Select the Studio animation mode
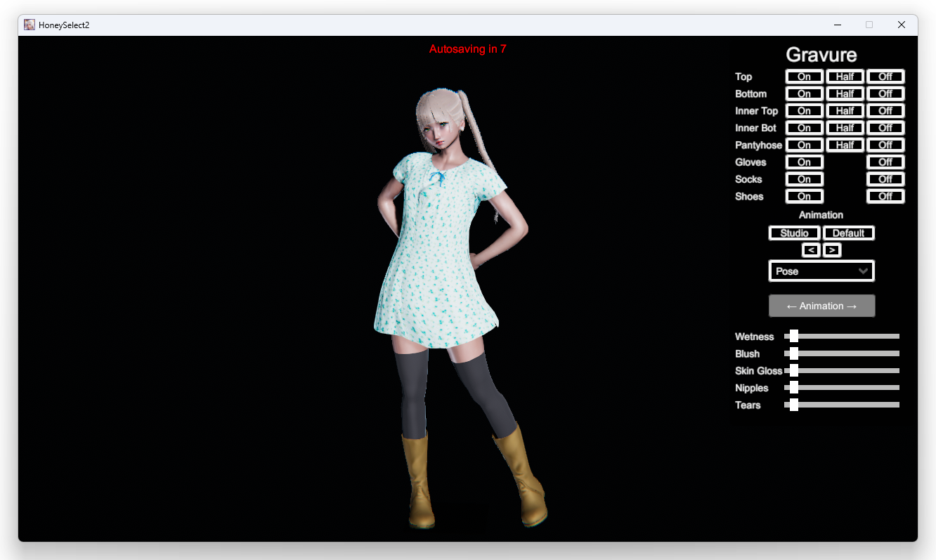 794,233
